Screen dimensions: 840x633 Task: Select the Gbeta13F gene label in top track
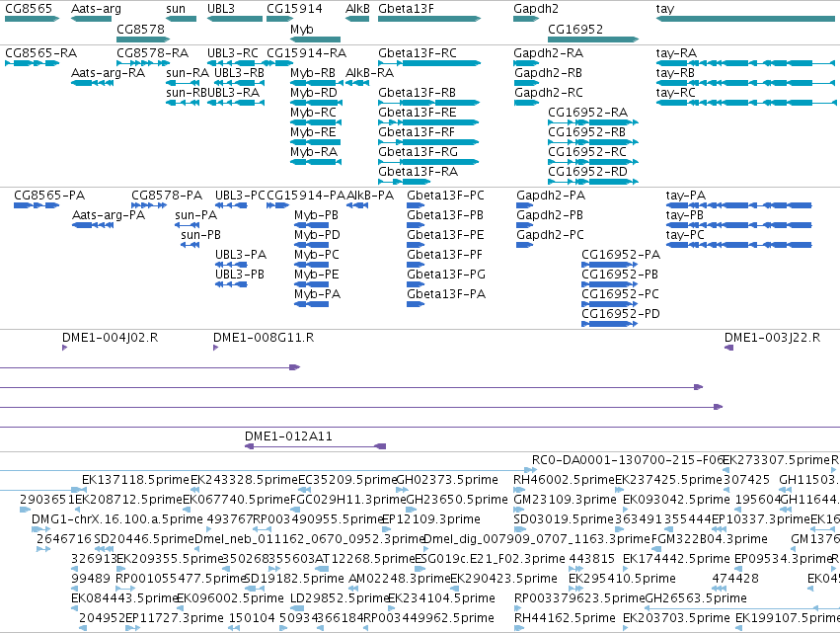tap(406, 9)
